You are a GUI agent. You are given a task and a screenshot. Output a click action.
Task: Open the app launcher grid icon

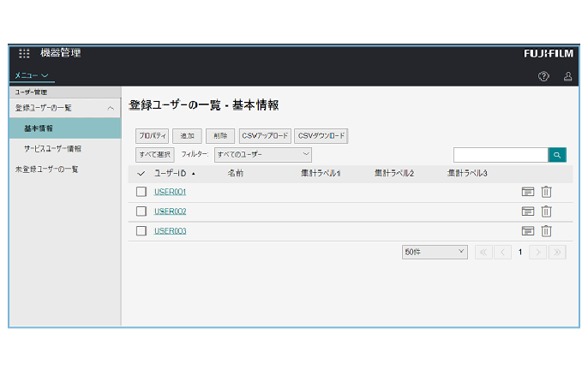[x=24, y=53]
